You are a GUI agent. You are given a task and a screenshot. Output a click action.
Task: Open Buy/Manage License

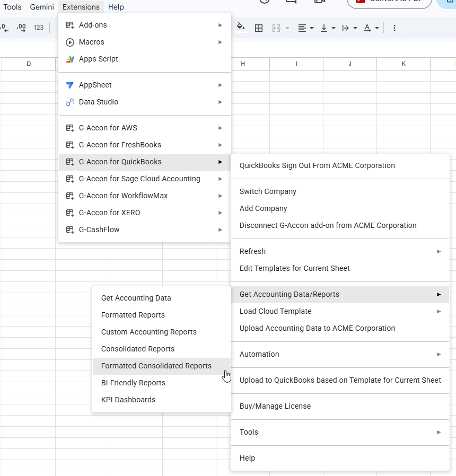point(340,406)
